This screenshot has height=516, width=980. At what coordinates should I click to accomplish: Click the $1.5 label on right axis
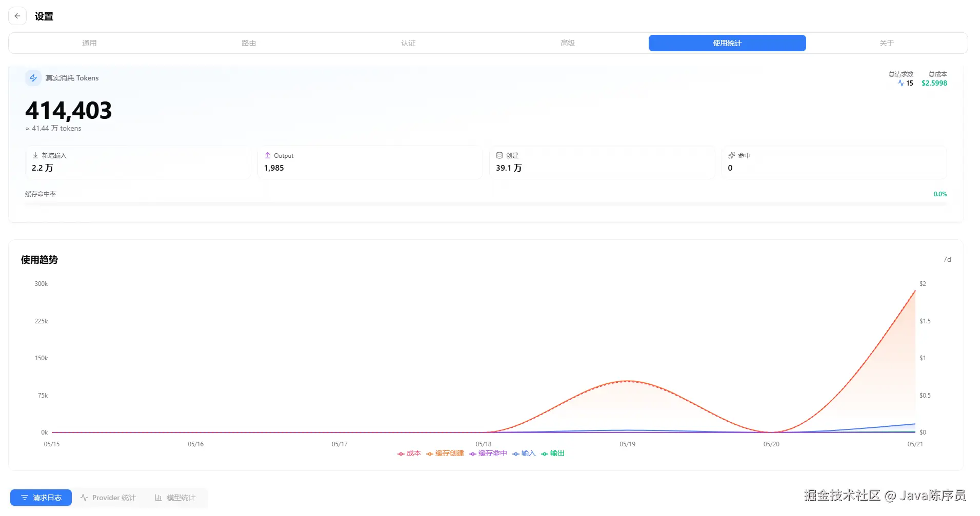tap(925, 321)
